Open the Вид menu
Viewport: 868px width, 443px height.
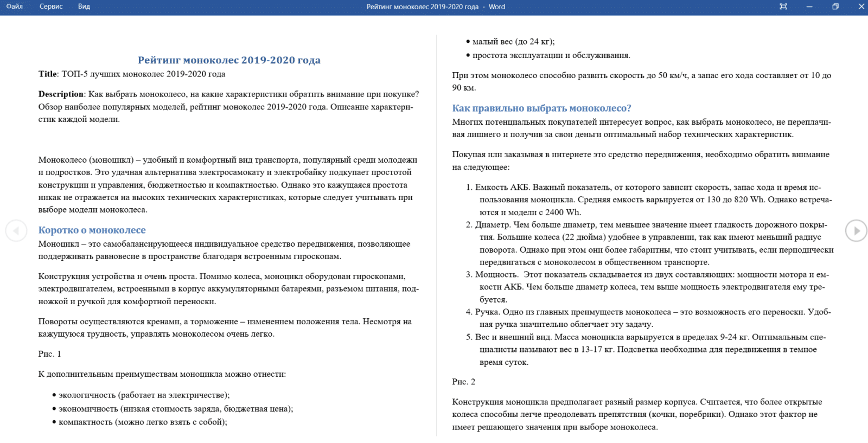pyautogui.click(x=84, y=7)
